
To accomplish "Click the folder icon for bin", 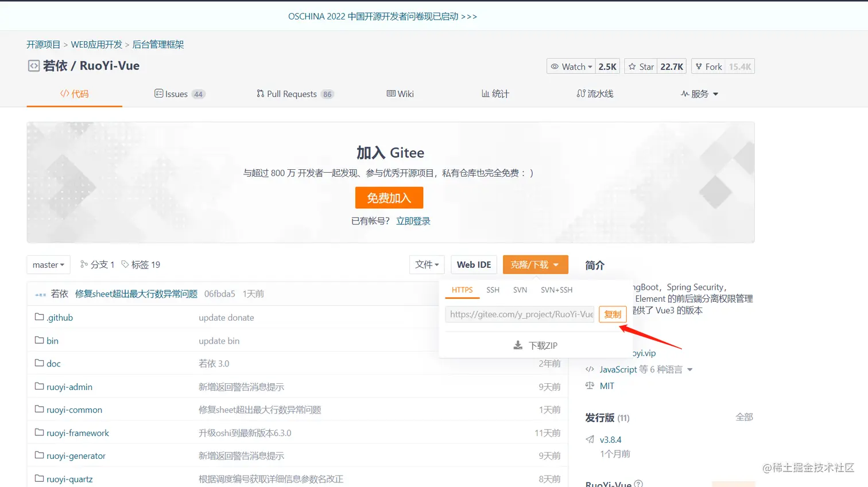I will [x=39, y=340].
